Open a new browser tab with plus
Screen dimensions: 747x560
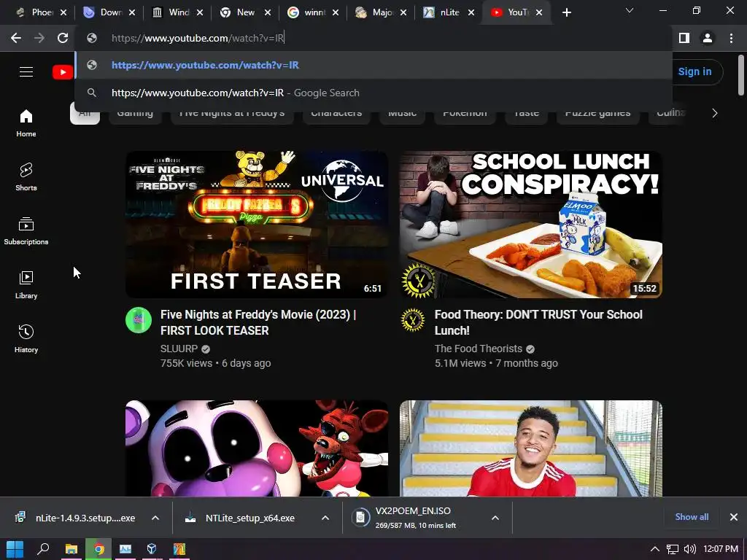(566, 13)
